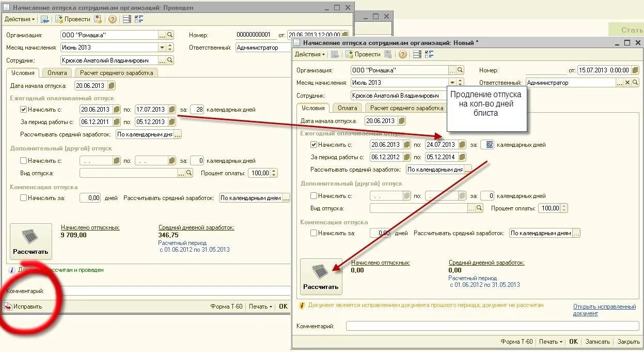Open calendar next to document date 15.07.2013
644x352 pixels.
[635, 70]
